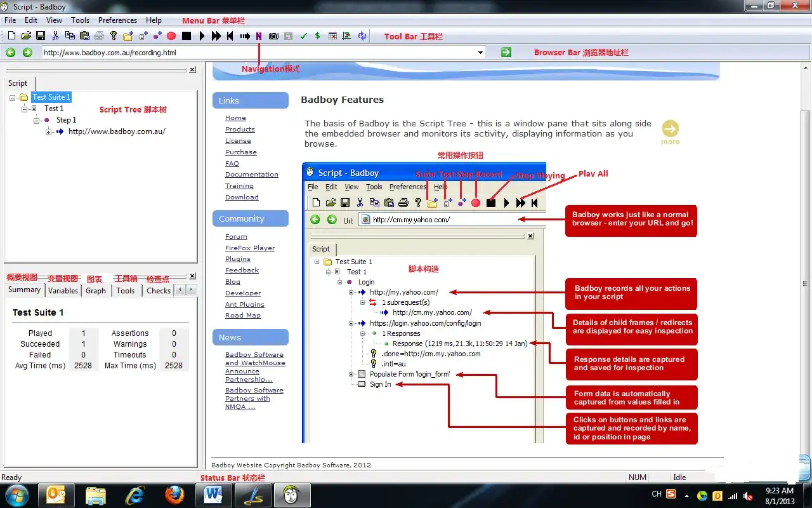Image resolution: width=812 pixels, height=508 pixels.
Task: Open a script file from the toolbar
Action: [x=26, y=36]
